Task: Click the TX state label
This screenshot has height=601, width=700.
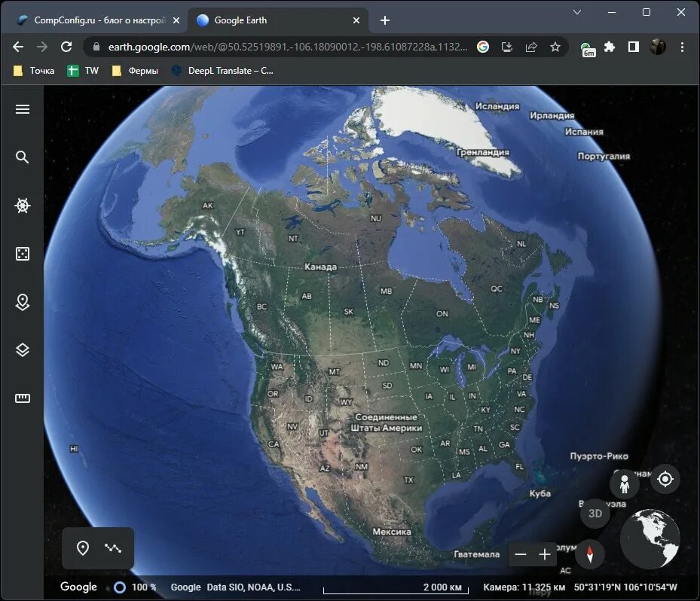Action: pyautogui.click(x=408, y=480)
